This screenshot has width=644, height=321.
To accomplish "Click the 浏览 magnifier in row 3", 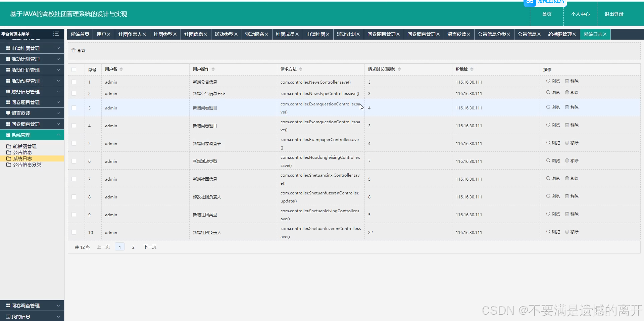I will pos(548,107).
